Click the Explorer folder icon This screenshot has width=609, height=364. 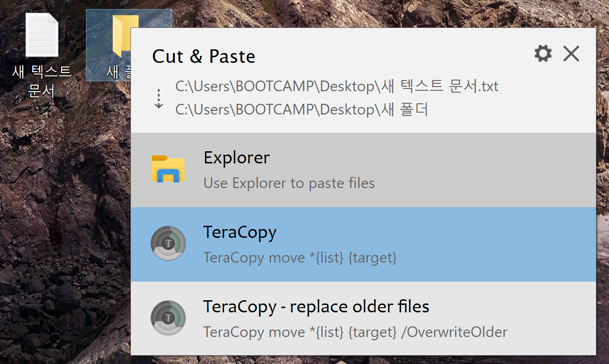coord(168,169)
